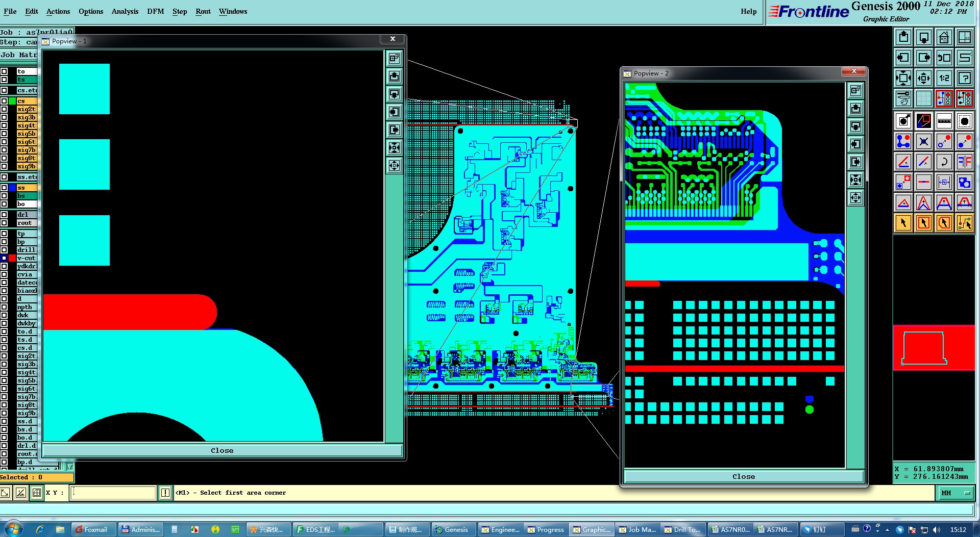The image size is (980, 537).
Task: Click Close button in Popview-1 window
Action: (222, 450)
